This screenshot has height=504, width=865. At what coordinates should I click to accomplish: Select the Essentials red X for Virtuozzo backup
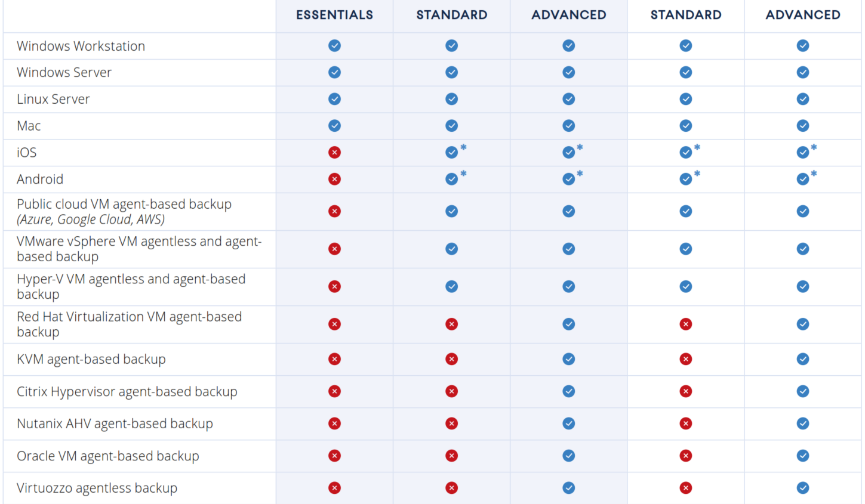(334, 488)
